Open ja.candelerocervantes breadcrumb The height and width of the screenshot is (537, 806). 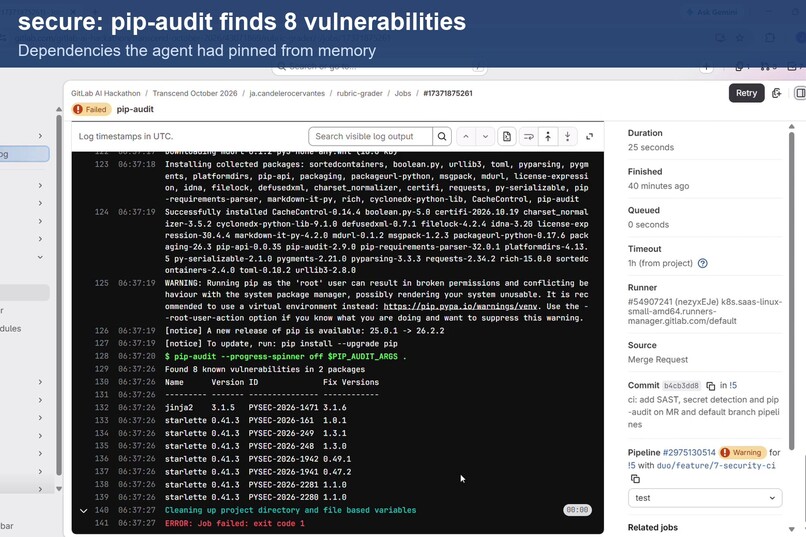(x=287, y=93)
